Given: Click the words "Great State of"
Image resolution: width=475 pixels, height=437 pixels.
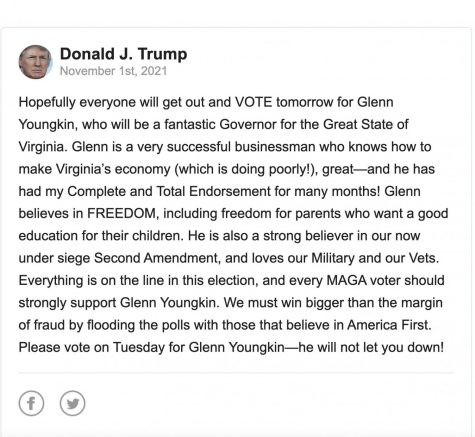Looking at the screenshot, I should pyautogui.click(x=366, y=124).
